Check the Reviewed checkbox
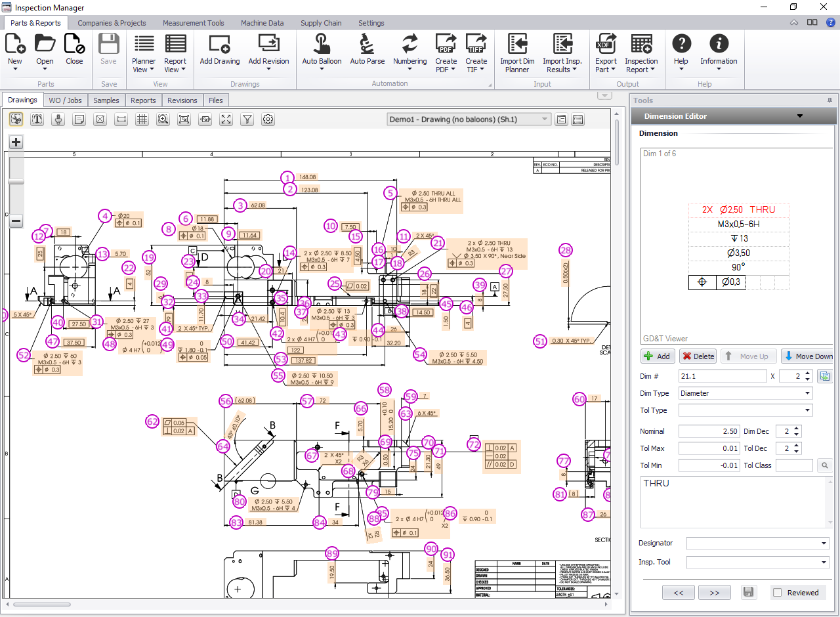 pos(778,593)
